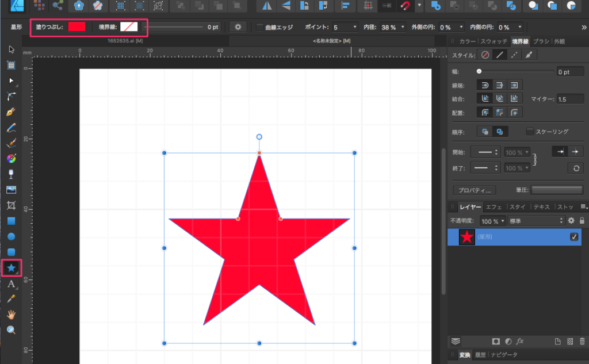
Task: Pick the Crop tool
Action: tap(11, 205)
